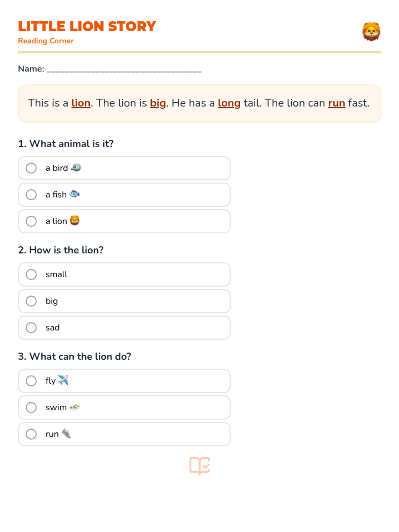Click the lion emoji beside 'a lion'
The image size is (399, 532).
tap(74, 221)
